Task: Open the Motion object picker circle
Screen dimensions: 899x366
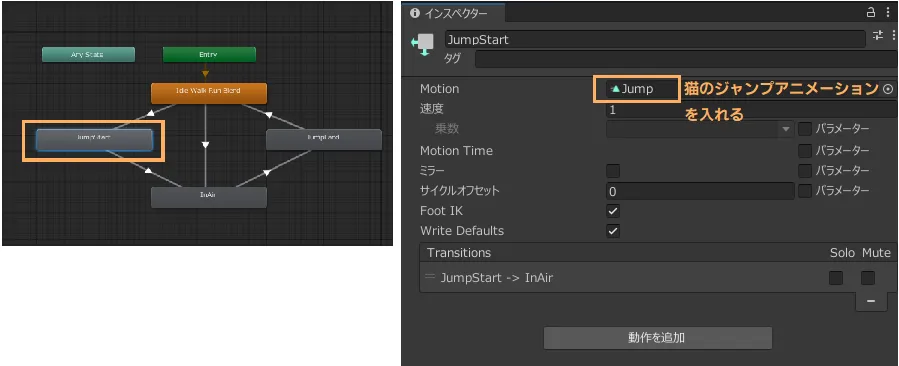Action: [889, 89]
